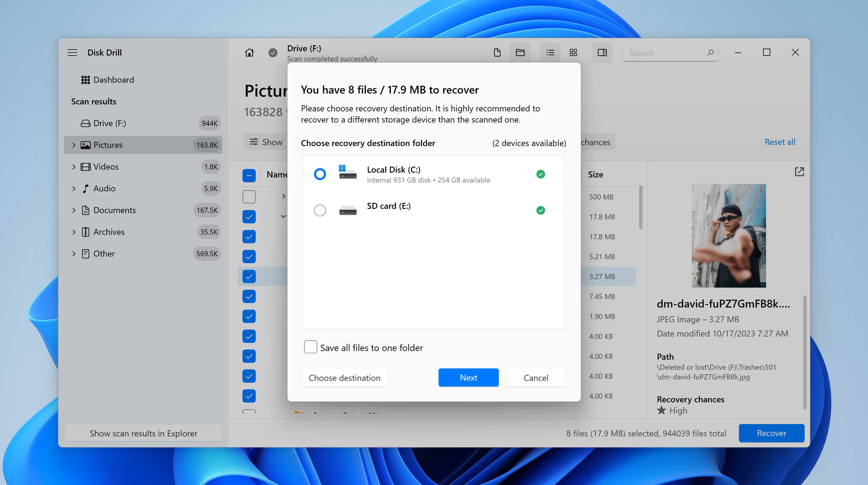Click the Size column header
Viewport: 868px width, 485px height.
coord(595,175)
